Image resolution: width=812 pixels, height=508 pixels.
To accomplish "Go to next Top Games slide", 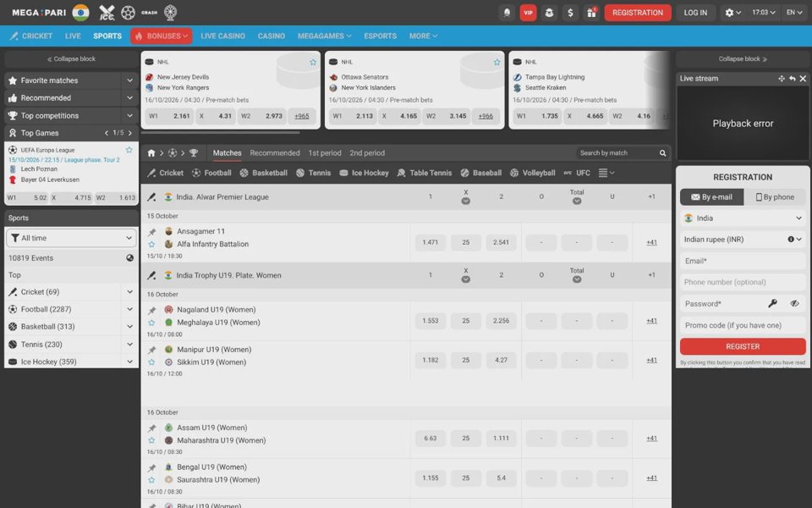I will tap(130, 133).
